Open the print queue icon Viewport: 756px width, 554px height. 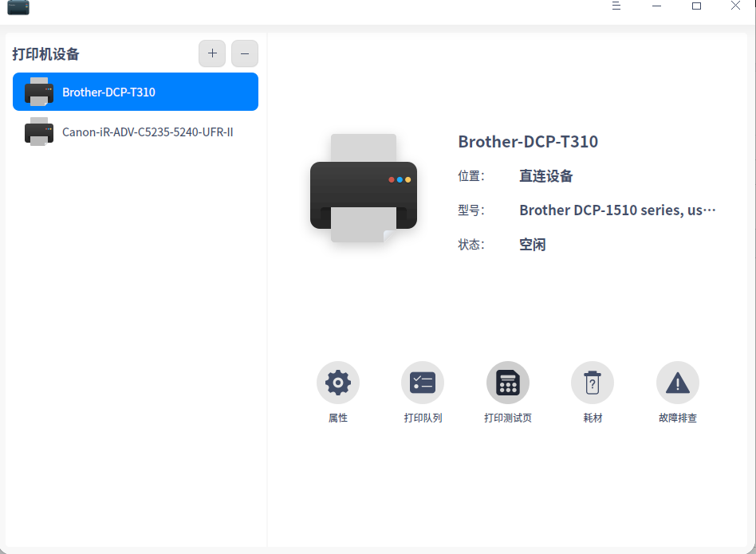point(423,383)
